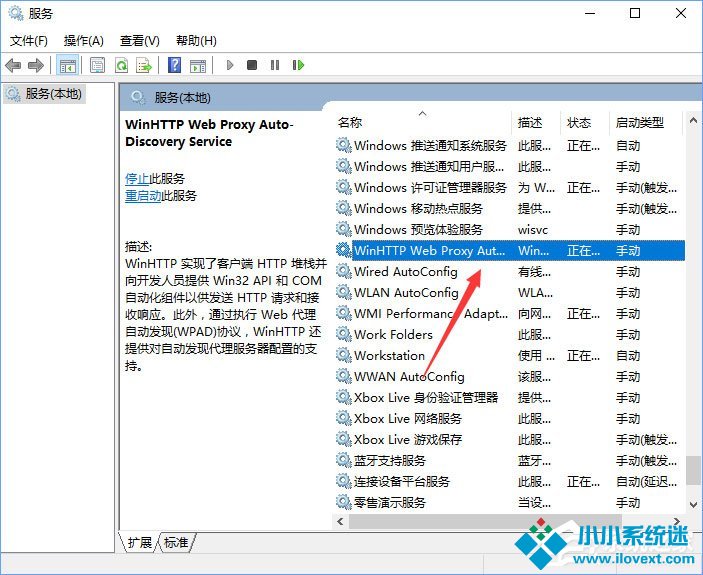Open the 查看(V) menu
This screenshot has width=703, height=575.
[140, 41]
